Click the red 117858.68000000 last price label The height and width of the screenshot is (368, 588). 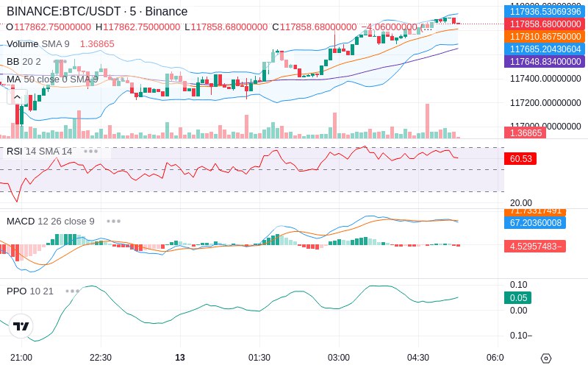[x=545, y=24]
